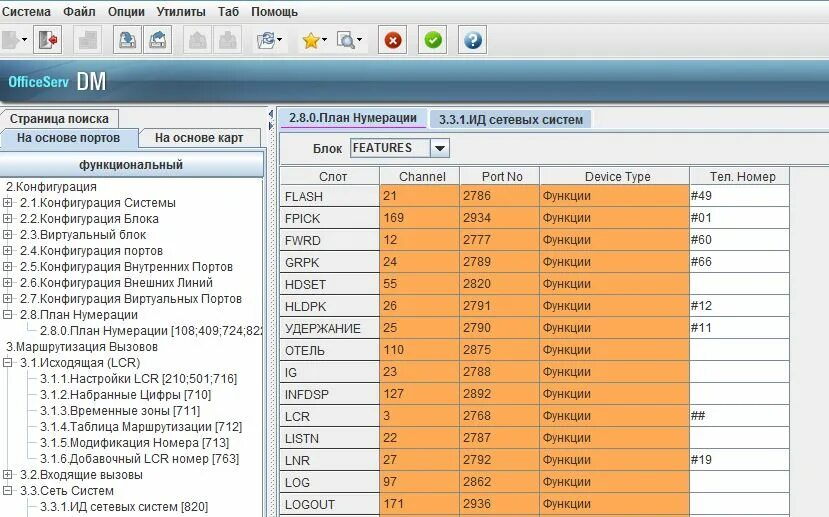Image resolution: width=829 pixels, height=517 pixels.
Task: Open the Помощь menu
Action: 274,11
